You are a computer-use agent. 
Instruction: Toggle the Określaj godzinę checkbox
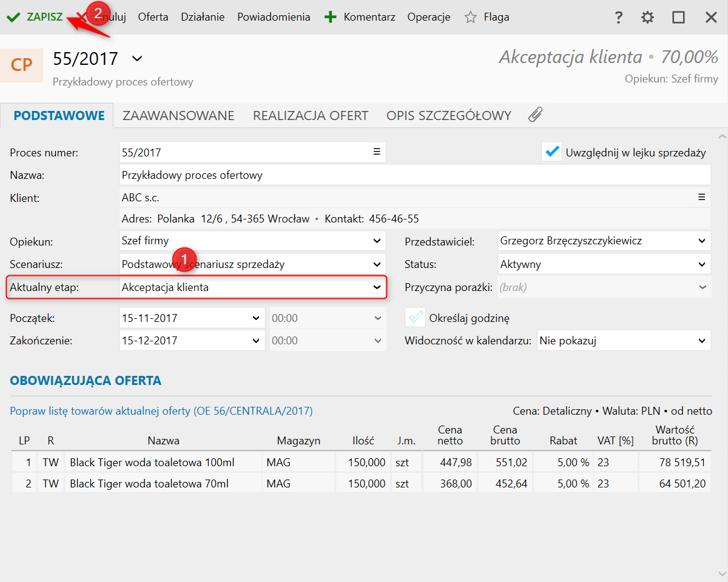(x=415, y=317)
